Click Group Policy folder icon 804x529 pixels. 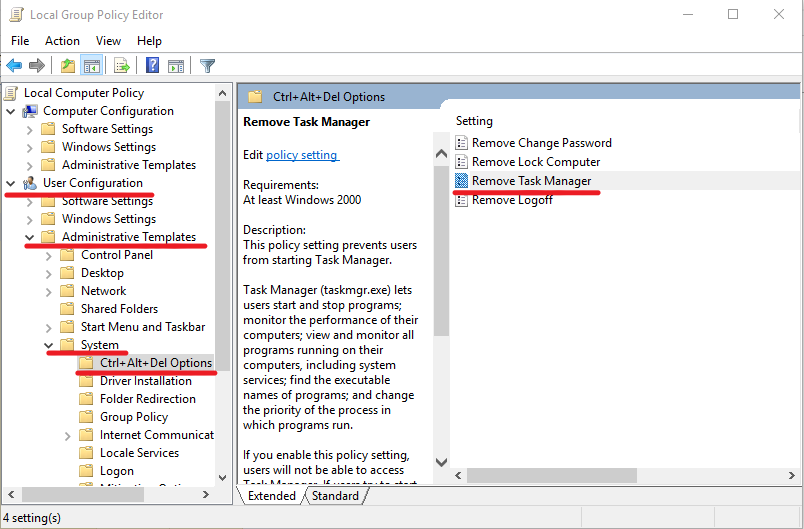click(x=86, y=417)
